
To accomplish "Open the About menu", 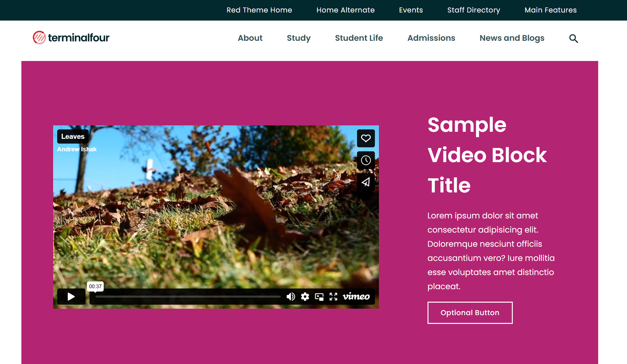I will [250, 38].
